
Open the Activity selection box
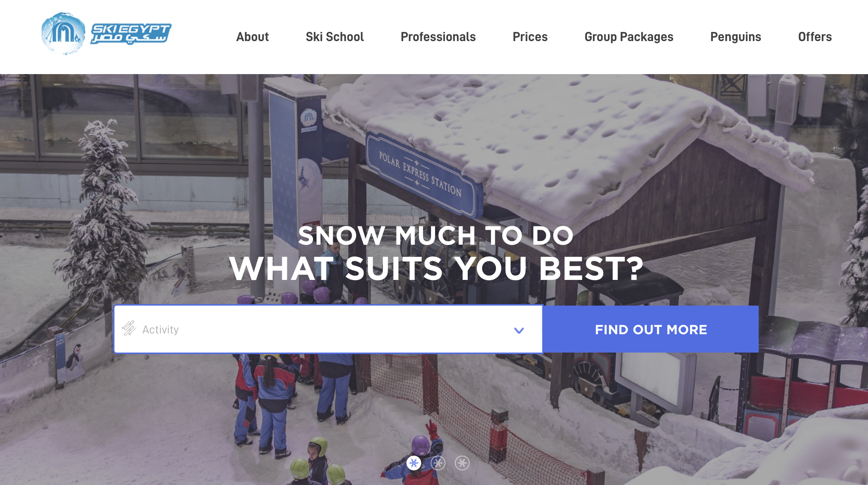(x=328, y=329)
